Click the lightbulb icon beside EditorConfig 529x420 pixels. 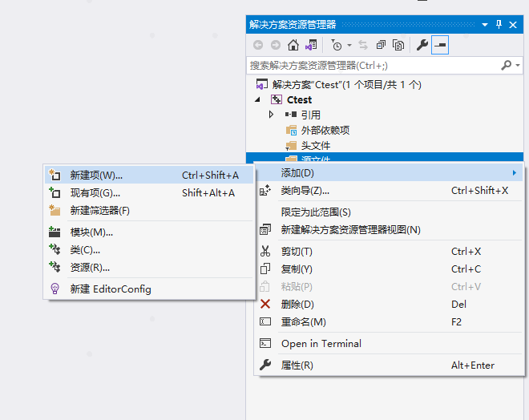click(x=55, y=289)
